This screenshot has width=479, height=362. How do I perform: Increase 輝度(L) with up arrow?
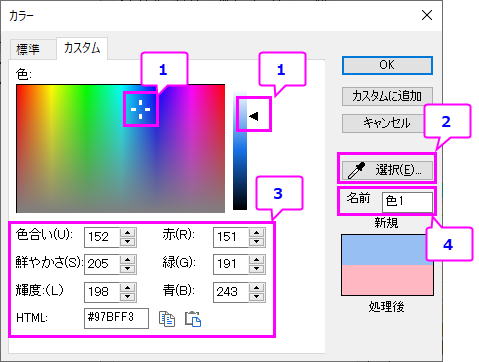[x=127, y=287]
